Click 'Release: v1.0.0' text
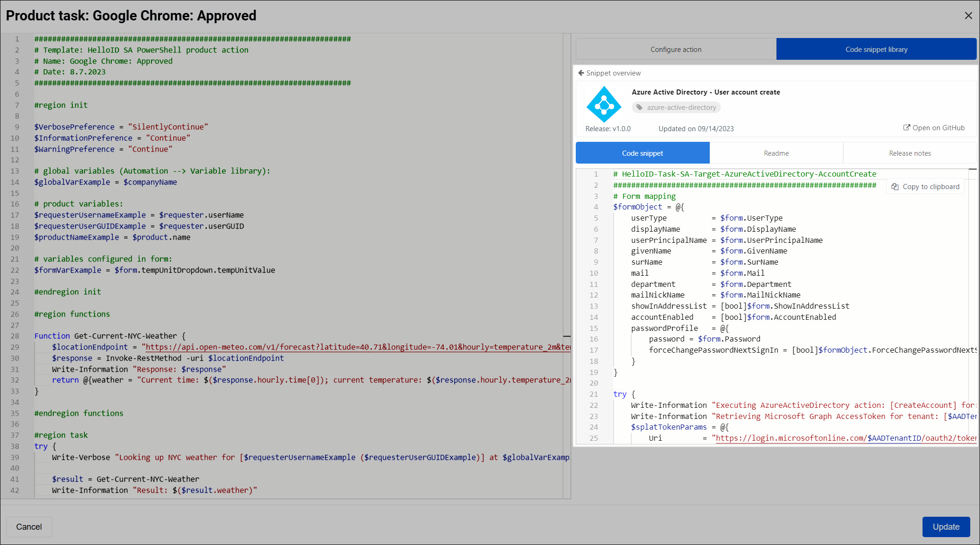Viewport: 980px width, 545px height. (608, 129)
